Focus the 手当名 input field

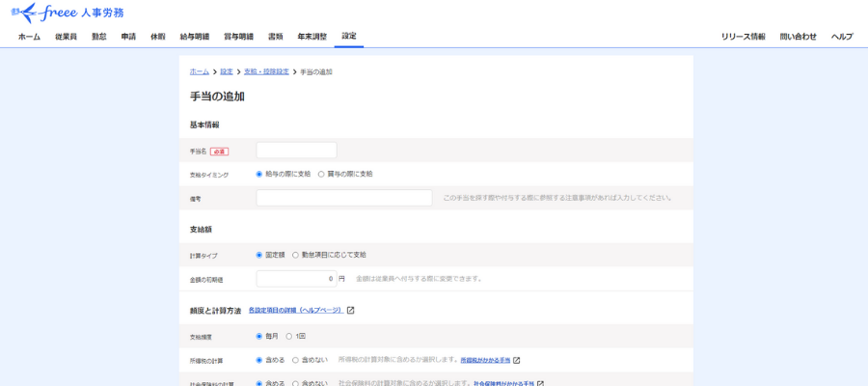(x=296, y=151)
